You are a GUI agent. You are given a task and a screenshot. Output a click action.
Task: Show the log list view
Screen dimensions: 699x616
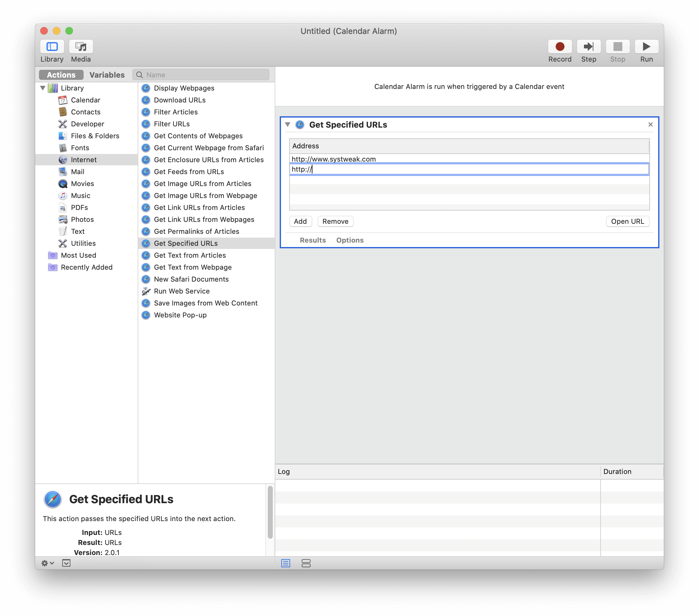click(286, 563)
